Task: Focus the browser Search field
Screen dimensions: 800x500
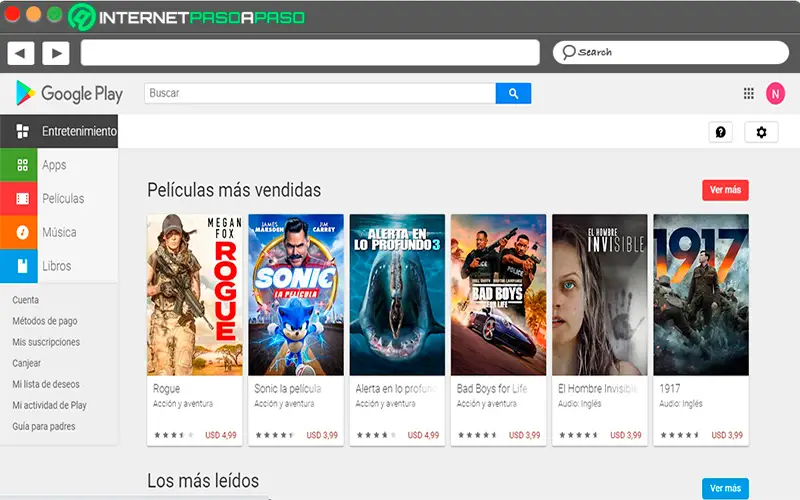Action: (671, 53)
